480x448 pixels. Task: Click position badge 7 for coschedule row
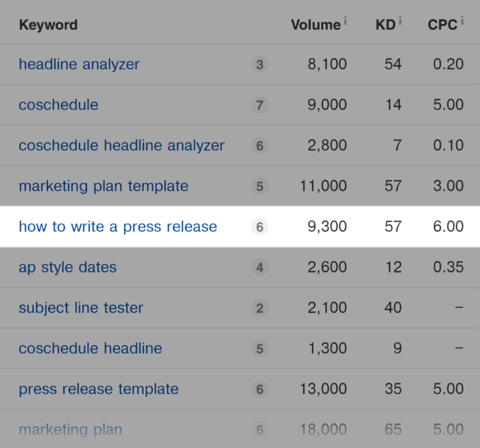tap(260, 105)
